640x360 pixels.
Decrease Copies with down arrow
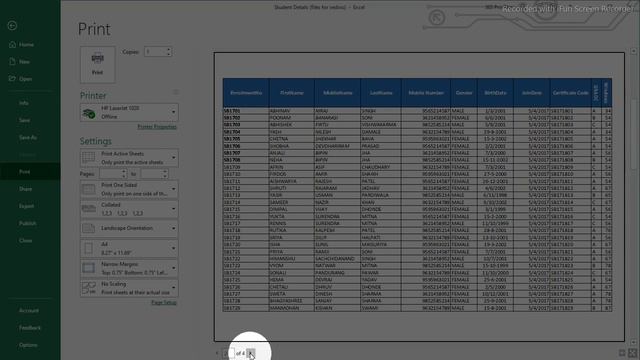coord(169,54)
